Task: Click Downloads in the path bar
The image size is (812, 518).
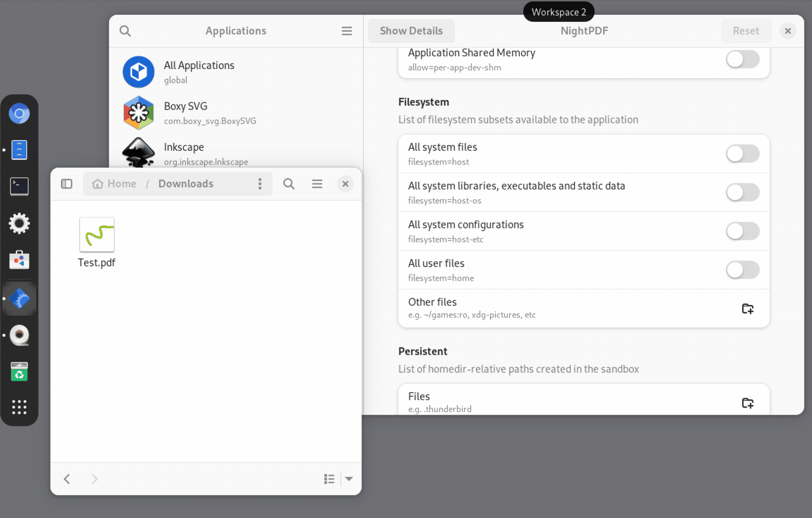Action: [x=186, y=183]
